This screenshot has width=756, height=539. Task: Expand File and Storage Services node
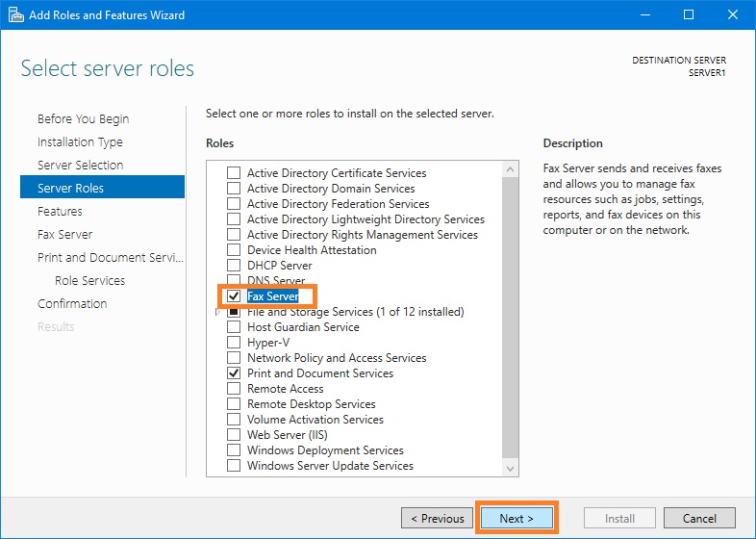click(x=217, y=312)
